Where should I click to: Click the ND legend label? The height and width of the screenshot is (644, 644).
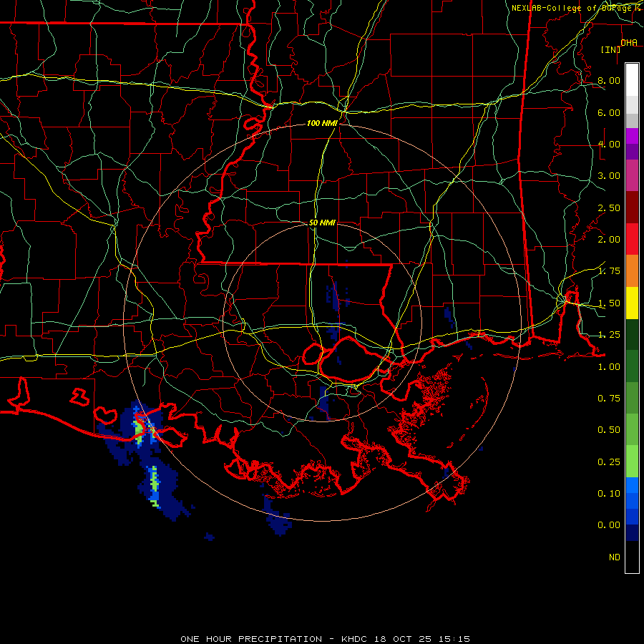point(615,557)
